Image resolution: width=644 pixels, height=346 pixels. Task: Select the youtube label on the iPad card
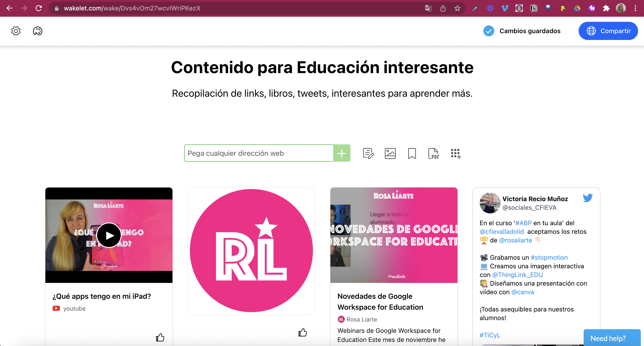coord(74,308)
